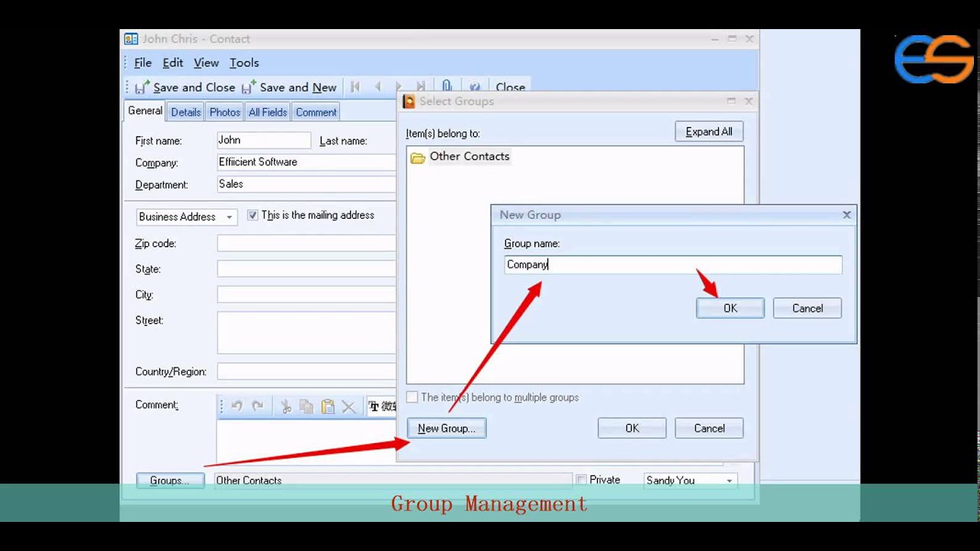Click the Undo icon in Comment toolbar

(237, 406)
